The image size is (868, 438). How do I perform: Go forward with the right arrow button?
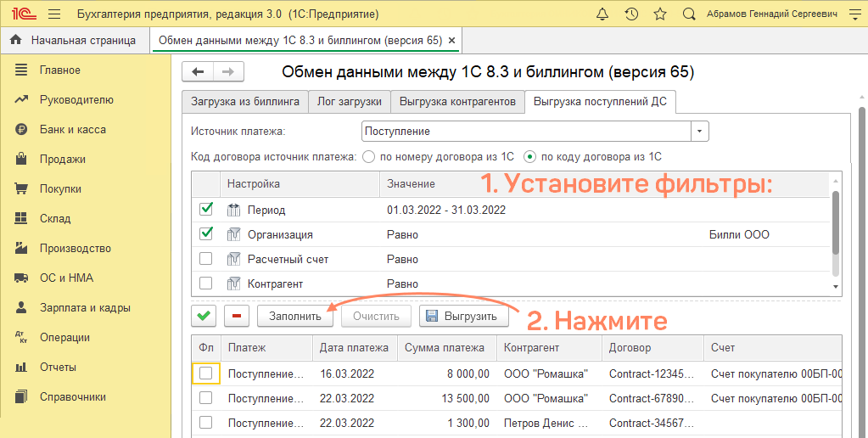coord(228,71)
